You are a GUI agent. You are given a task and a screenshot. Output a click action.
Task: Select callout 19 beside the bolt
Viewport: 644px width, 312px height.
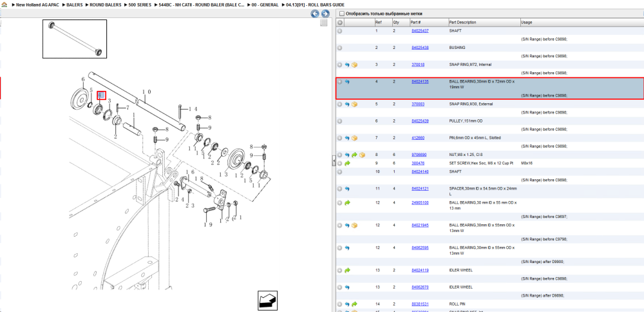click(x=208, y=224)
